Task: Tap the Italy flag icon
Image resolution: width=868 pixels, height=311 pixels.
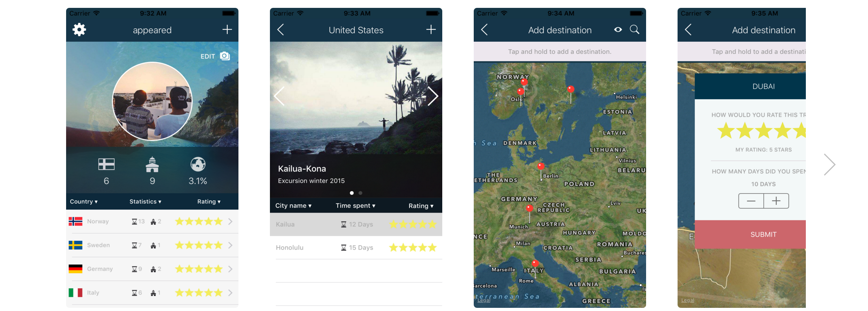Action: pyautogui.click(x=76, y=292)
